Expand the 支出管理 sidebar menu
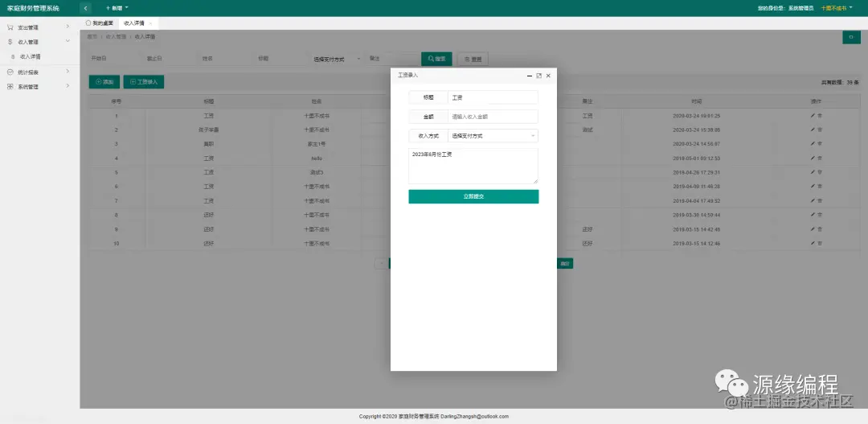Image resolution: width=868 pixels, height=424 pixels. click(40, 27)
